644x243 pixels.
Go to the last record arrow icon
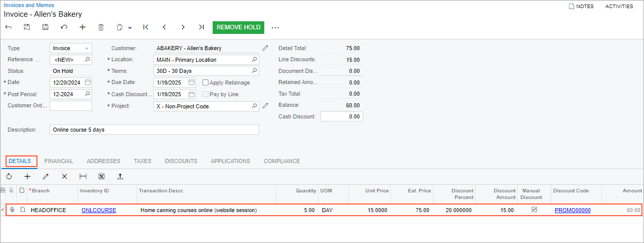pyautogui.click(x=201, y=27)
